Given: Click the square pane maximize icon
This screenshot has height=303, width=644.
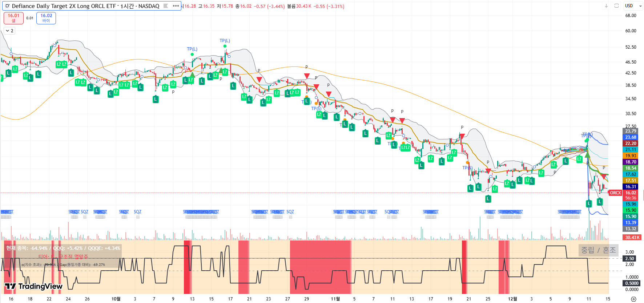Looking at the screenshot, I should 616,6.
